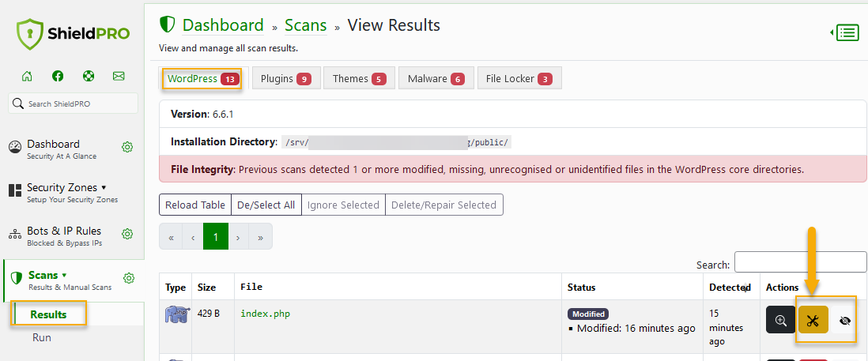Click the Scans shield icon in sidebar
Screen dimensions: 868x361
point(17,278)
